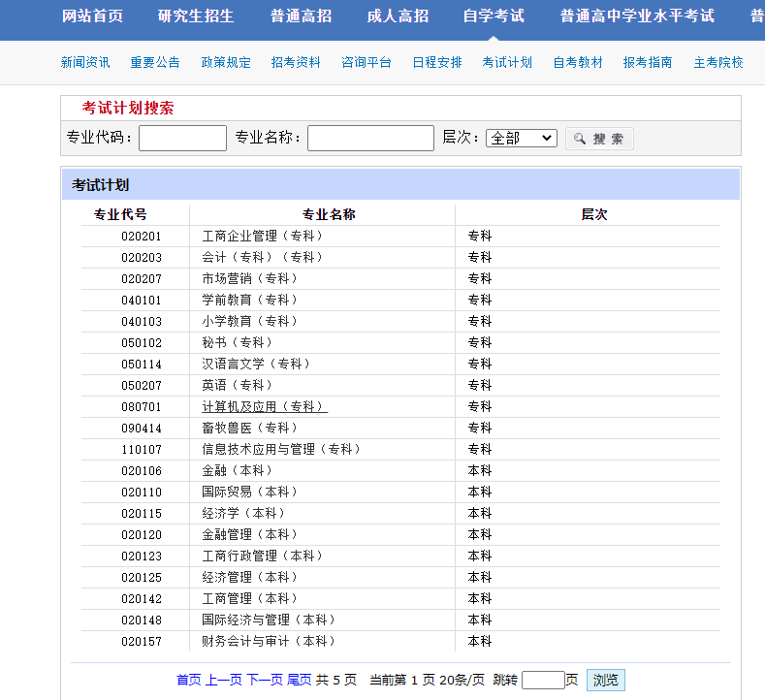Click 下一页 pagination link
Screen dimensions: 765x700
coord(265,680)
